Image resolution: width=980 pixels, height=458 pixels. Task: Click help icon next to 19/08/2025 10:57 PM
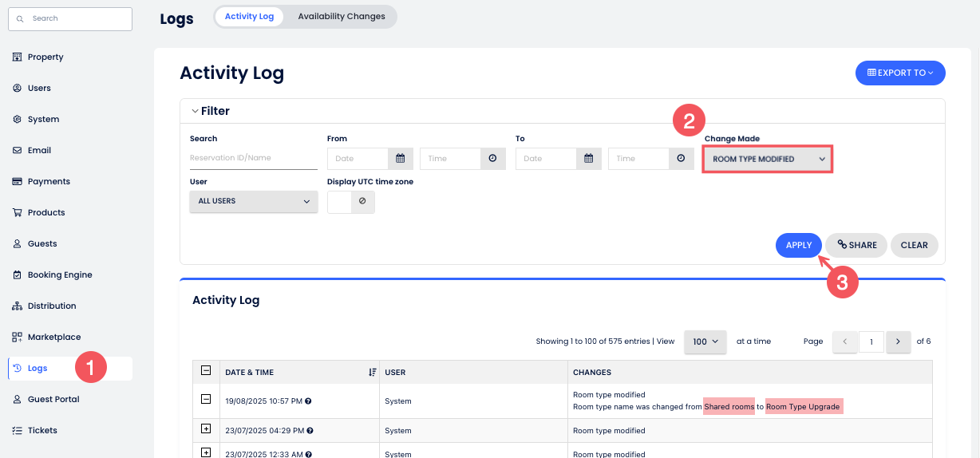[x=308, y=401]
